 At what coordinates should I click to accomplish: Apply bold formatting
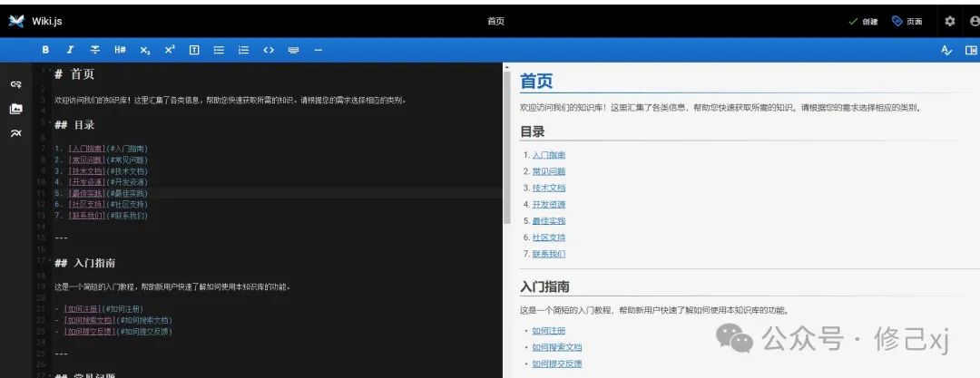pos(45,50)
